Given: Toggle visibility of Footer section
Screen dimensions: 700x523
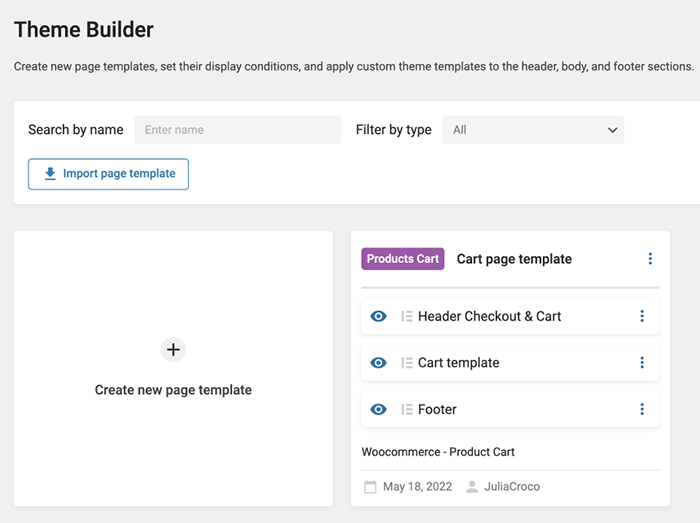Looking at the screenshot, I should click(378, 409).
